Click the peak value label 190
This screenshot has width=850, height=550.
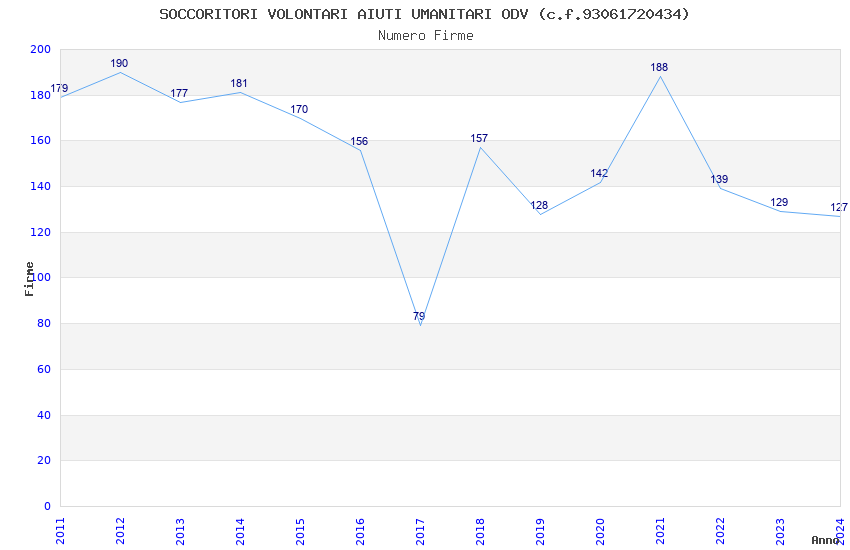point(119,63)
